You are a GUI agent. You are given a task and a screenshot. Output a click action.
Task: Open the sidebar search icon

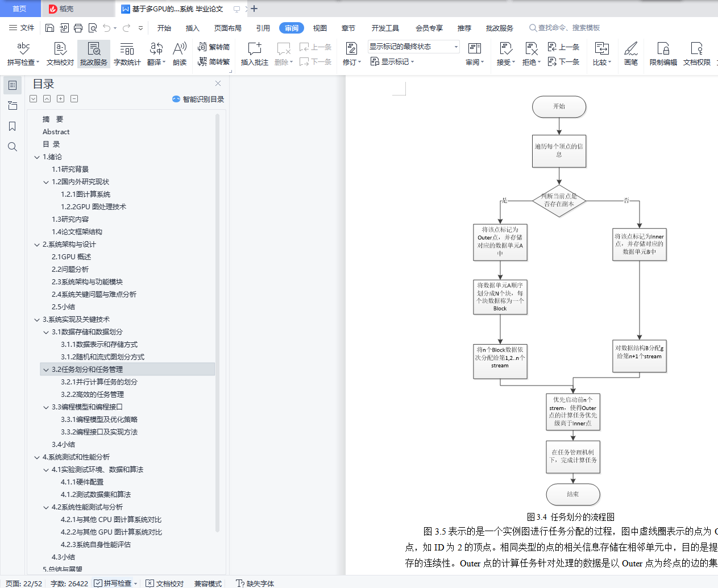(x=13, y=147)
